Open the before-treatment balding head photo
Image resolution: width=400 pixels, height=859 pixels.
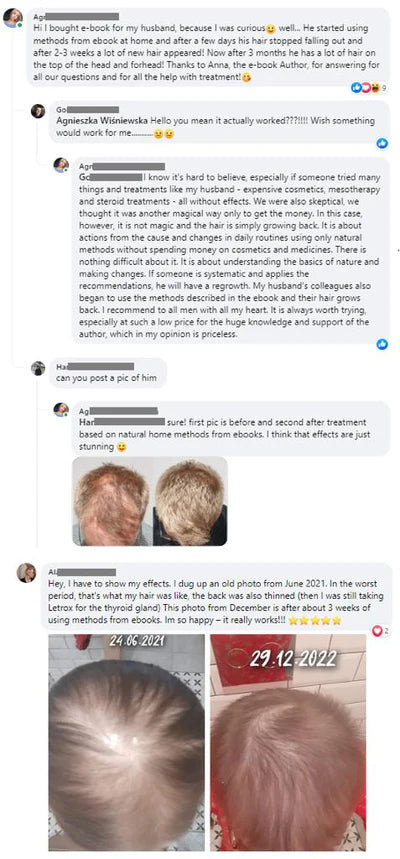pyautogui.click(x=112, y=501)
